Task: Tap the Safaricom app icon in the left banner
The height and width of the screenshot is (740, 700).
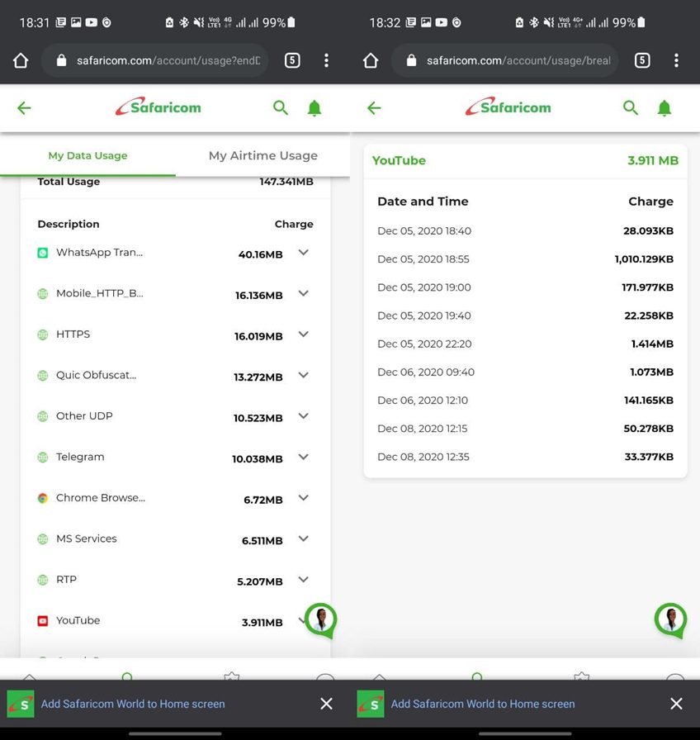Action: 21,704
